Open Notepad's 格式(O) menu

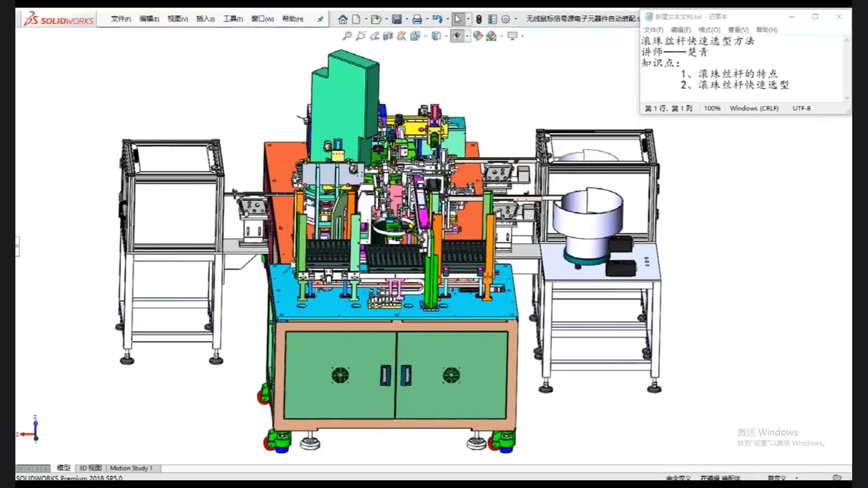[x=709, y=30]
